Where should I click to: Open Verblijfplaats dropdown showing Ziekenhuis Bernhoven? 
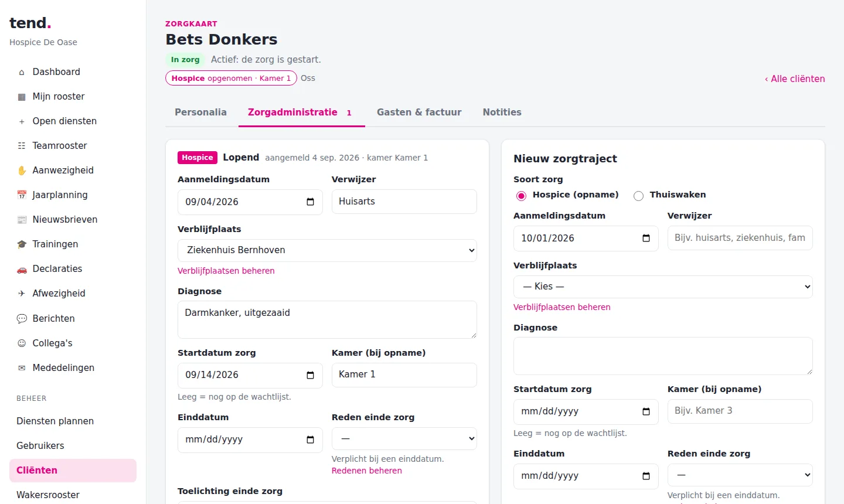[x=327, y=250]
